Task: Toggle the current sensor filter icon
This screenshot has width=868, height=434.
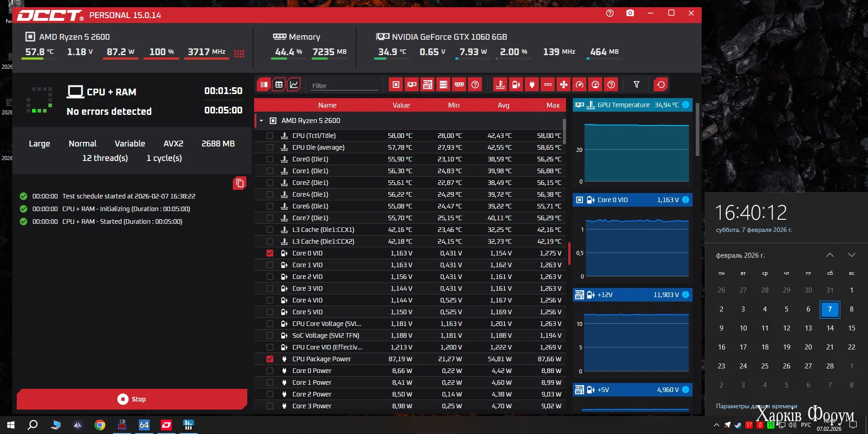Action: pos(548,85)
